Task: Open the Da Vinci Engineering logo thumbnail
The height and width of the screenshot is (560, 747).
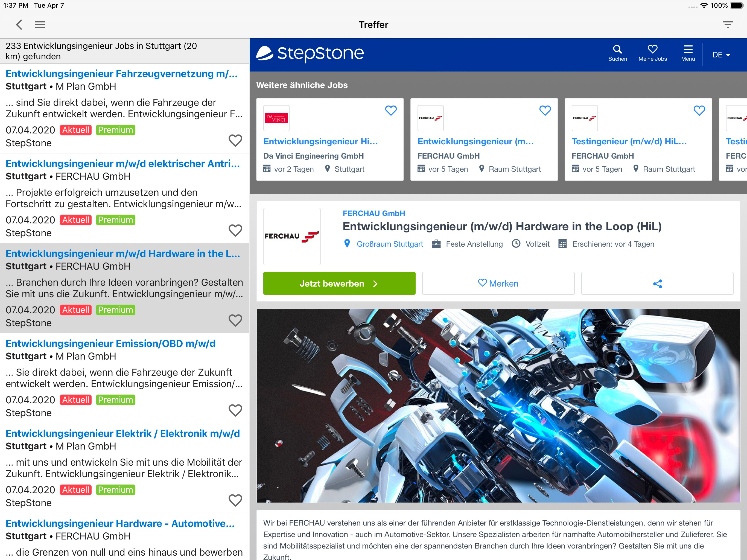Action: pyautogui.click(x=276, y=118)
